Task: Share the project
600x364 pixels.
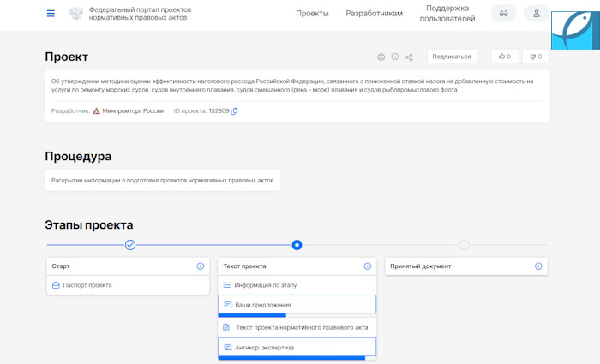Action: tap(409, 57)
